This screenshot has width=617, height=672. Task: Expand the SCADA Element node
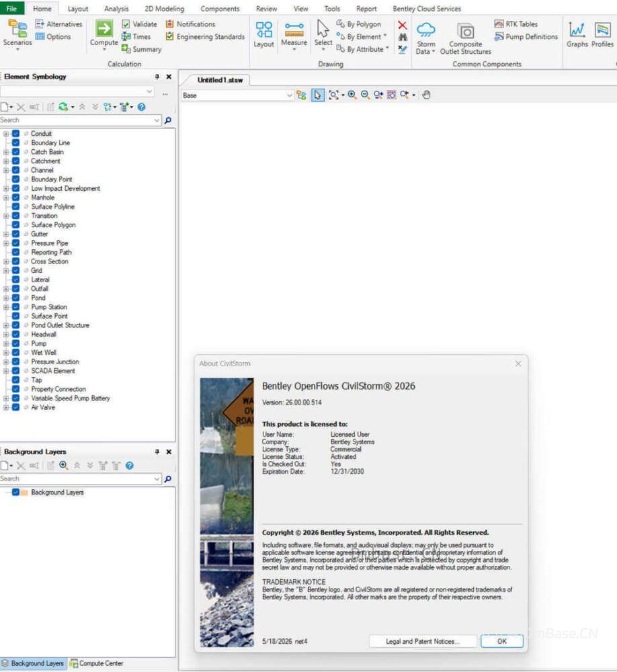(6, 371)
